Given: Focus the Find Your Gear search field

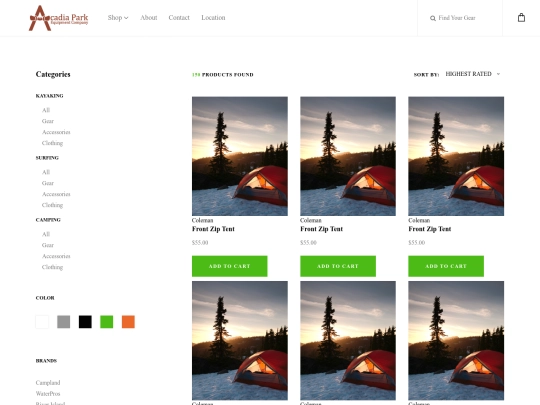Looking at the screenshot, I should click(x=457, y=18).
